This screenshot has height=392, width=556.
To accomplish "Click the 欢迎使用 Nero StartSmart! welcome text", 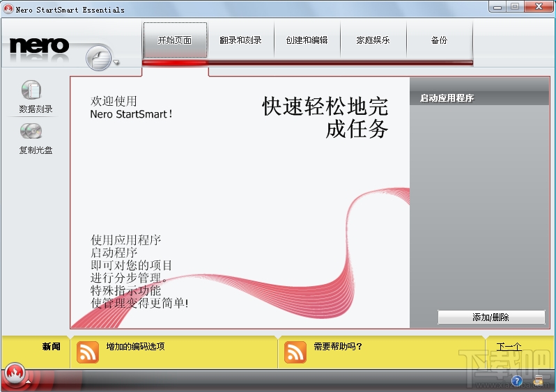I will click(x=131, y=107).
